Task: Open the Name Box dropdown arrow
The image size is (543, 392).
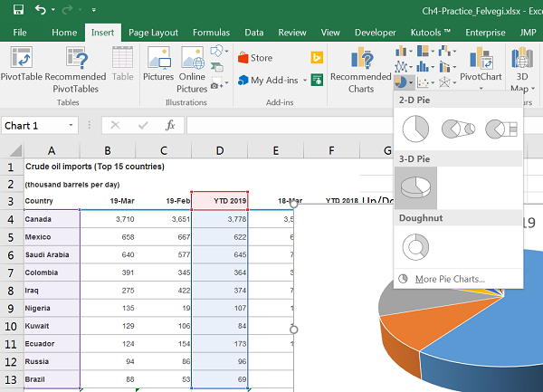Action: point(71,125)
